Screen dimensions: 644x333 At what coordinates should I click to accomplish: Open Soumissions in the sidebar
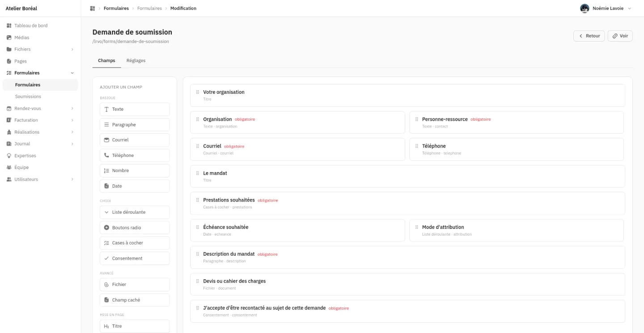coord(28,97)
